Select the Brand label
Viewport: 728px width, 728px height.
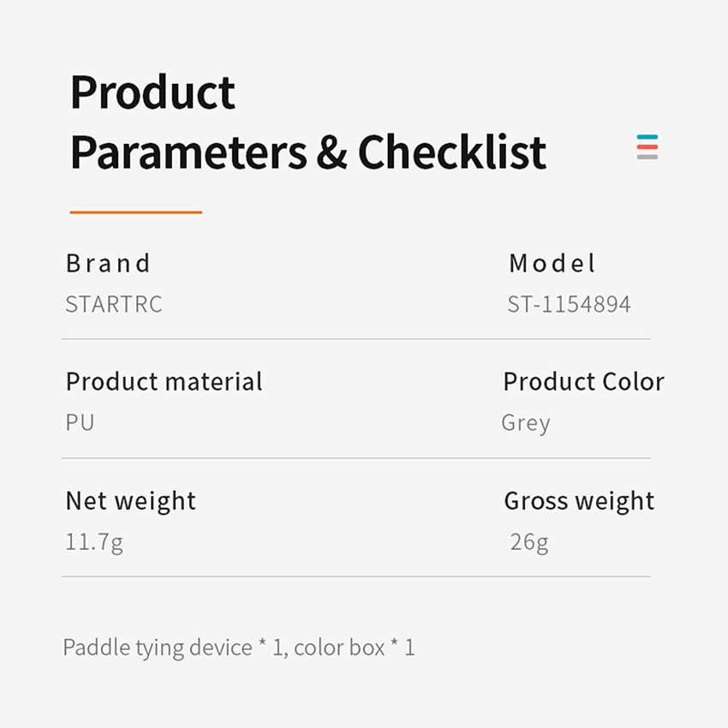pos(108,264)
